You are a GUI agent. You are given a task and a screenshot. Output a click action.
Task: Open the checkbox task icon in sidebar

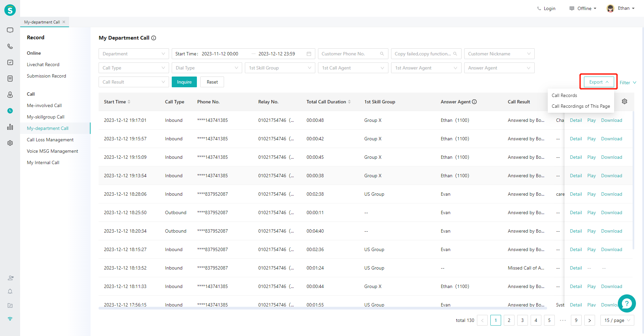click(x=10, y=62)
